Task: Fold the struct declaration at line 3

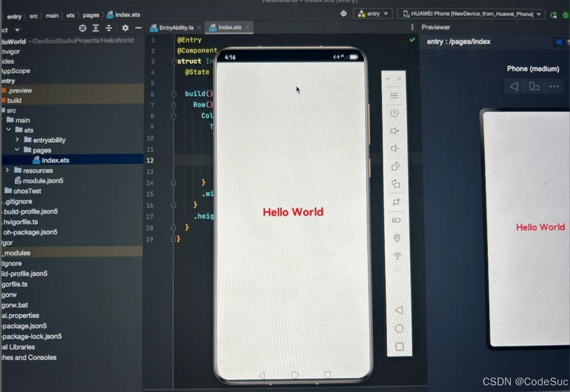Action: click(x=174, y=62)
